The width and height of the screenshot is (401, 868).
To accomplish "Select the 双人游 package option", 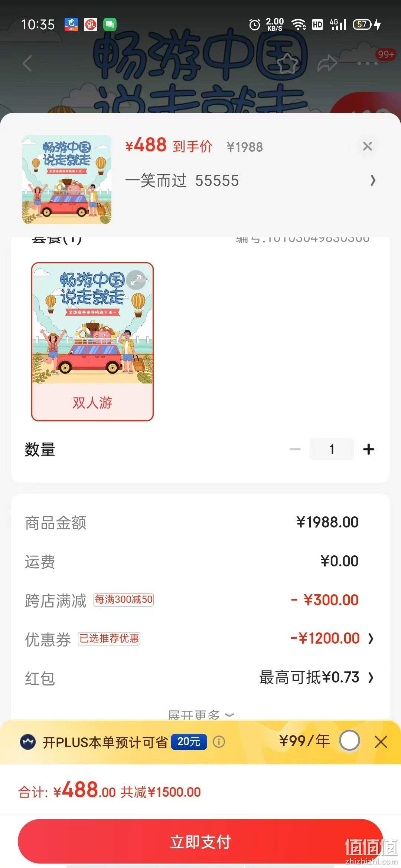I will 92,342.
